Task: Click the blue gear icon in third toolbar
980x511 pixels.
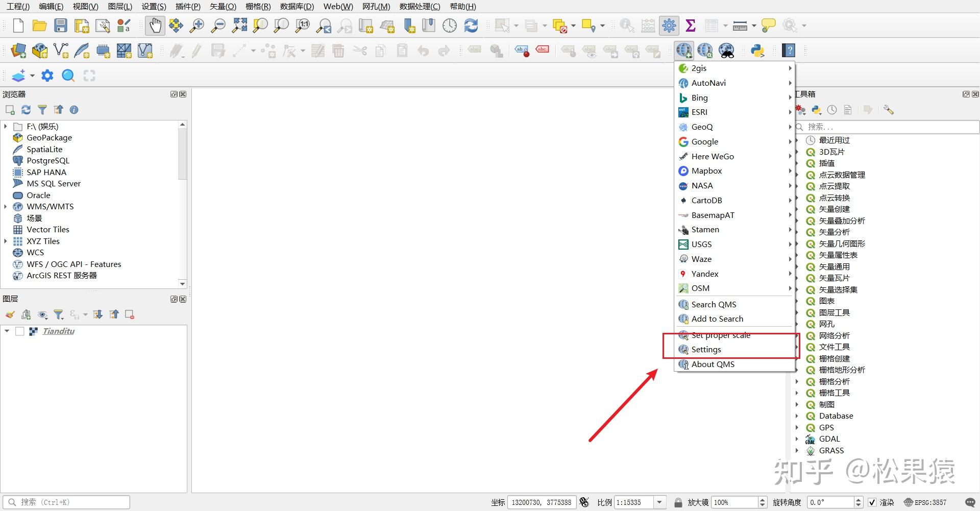Action: coord(47,76)
